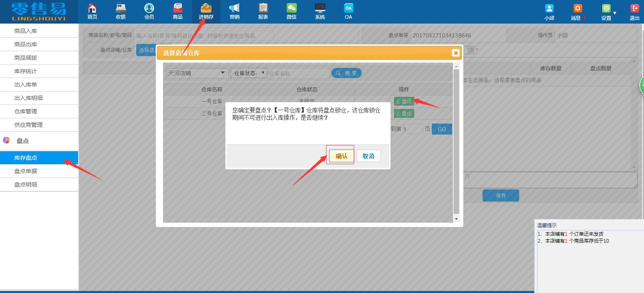Open the 微信 WeChat icon

click(292, 8)
